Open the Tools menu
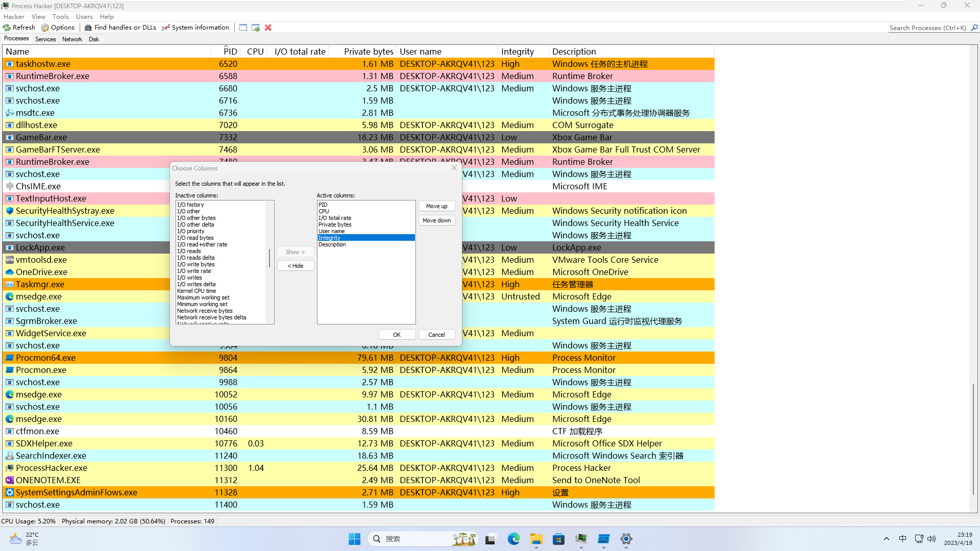This screenshot has height=551, width=980. 60,17
